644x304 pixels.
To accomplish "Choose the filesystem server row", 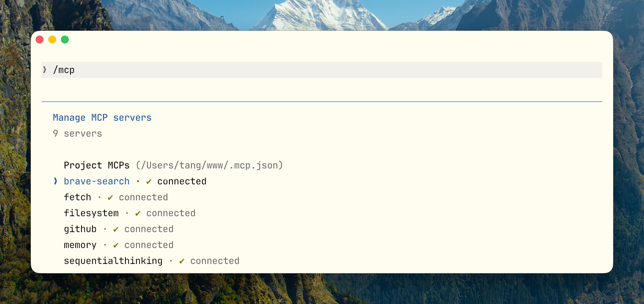I will [91, 213].
